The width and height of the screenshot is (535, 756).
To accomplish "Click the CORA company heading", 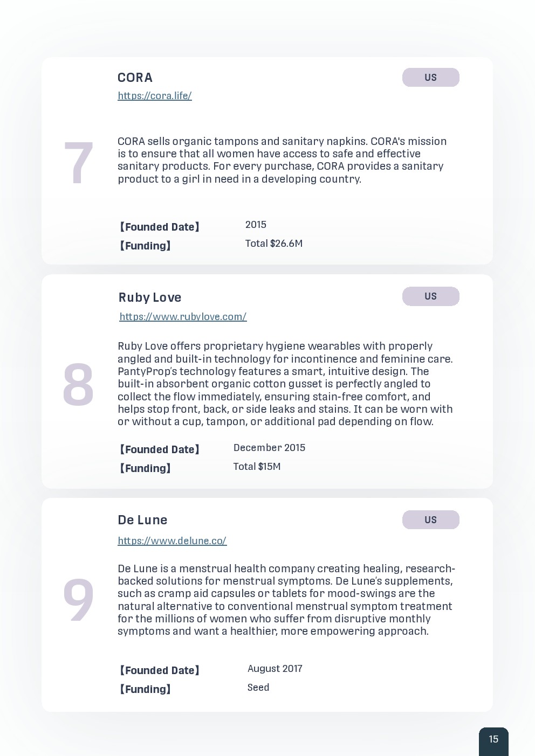I will [x=135, y=78].
